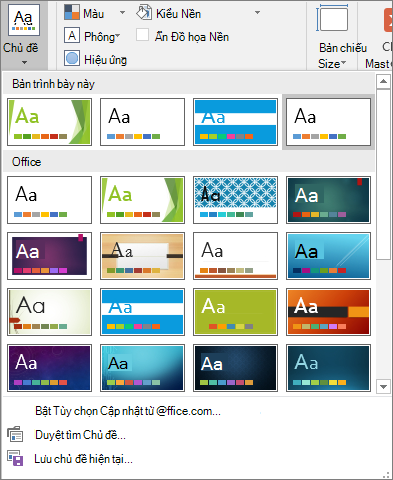Select the dark navy dotted theme in last row
The height and width of the screenshot is (480, 393).
tap(235, 368)
